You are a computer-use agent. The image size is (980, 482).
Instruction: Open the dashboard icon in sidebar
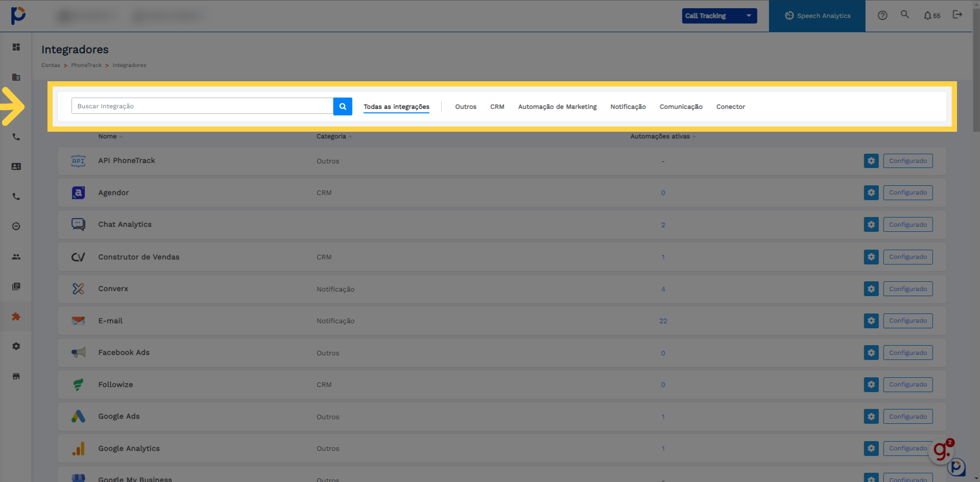click(16, 47)
